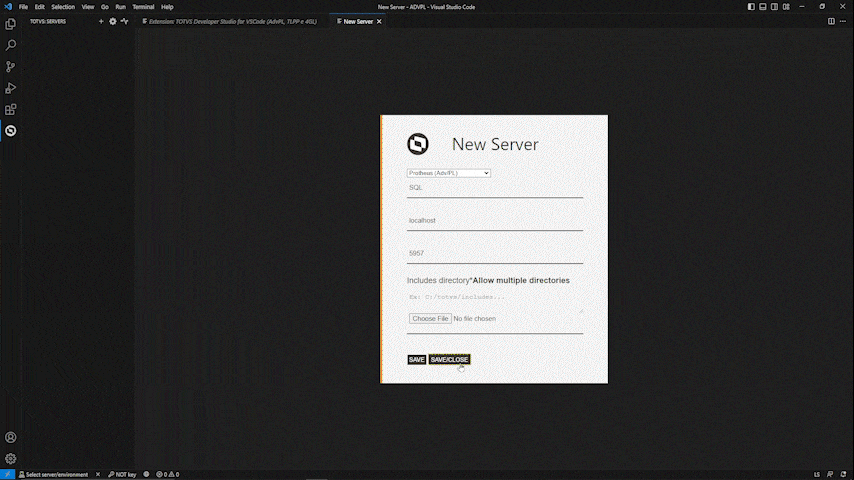Screen dimensions: 854x480
Task: Click the TOTVS: SERVERS panel title
Action: 48,21
